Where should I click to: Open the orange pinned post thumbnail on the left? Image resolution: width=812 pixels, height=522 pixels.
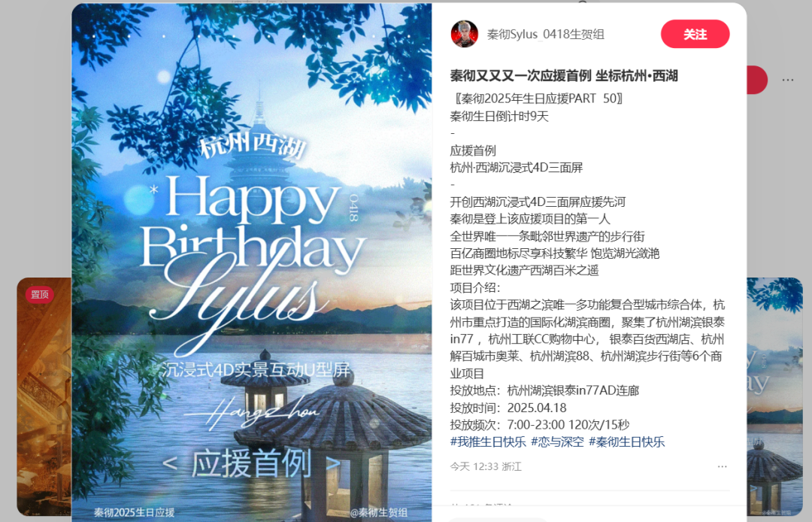(44, 396)
